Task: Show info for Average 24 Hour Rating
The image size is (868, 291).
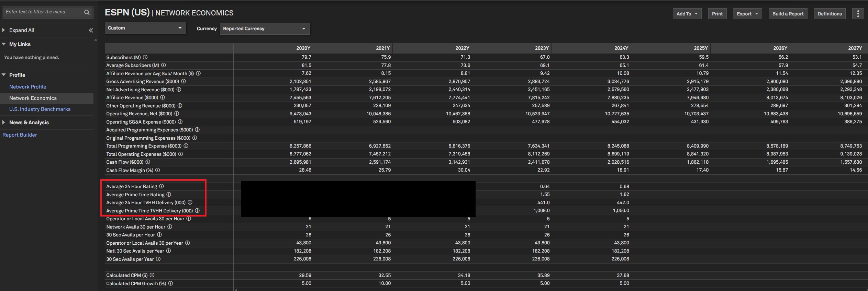Action: click(162, 186)
